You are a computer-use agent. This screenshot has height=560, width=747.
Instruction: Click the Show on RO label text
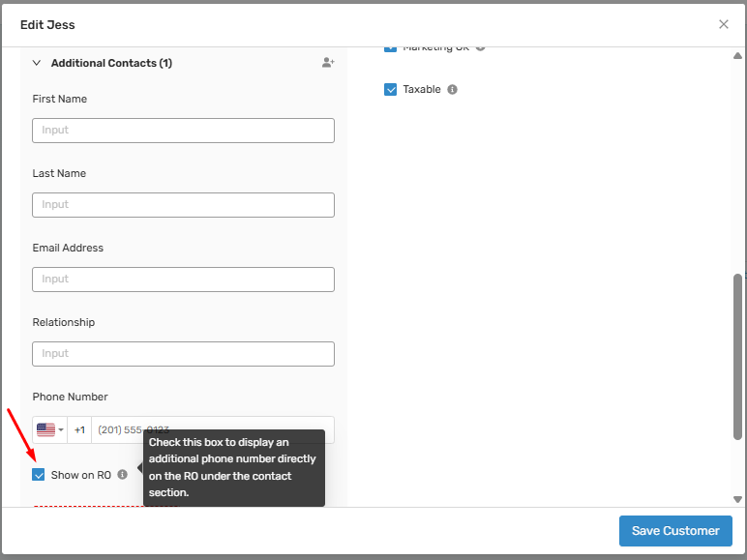coord(81,475)
